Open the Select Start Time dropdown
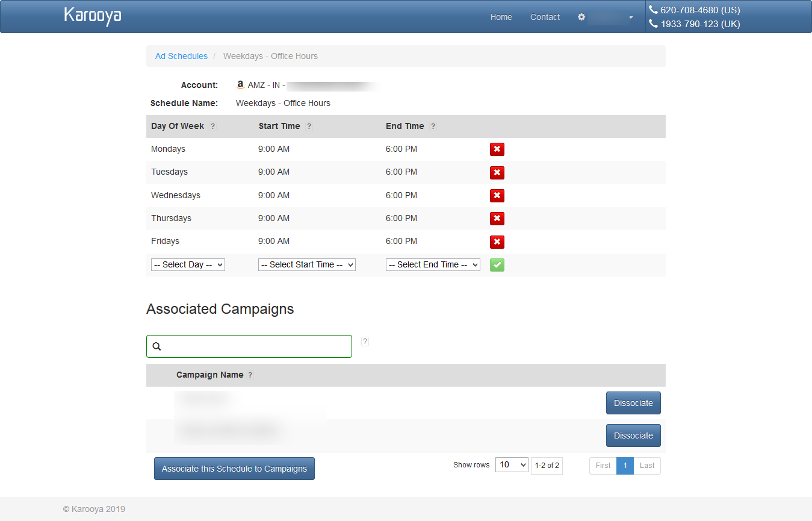The width and height of the screenshot is (812, 521). pyautogui.click(x=307, y=265)
